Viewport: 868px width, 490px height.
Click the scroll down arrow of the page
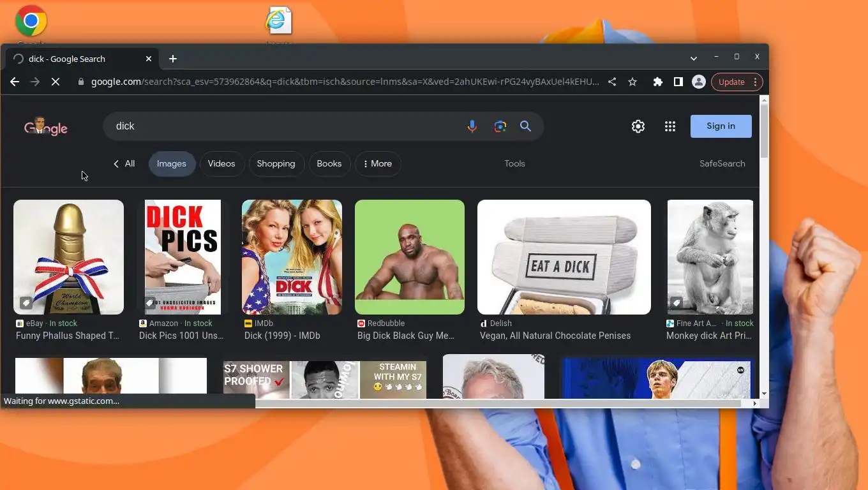tap(764, 394)
